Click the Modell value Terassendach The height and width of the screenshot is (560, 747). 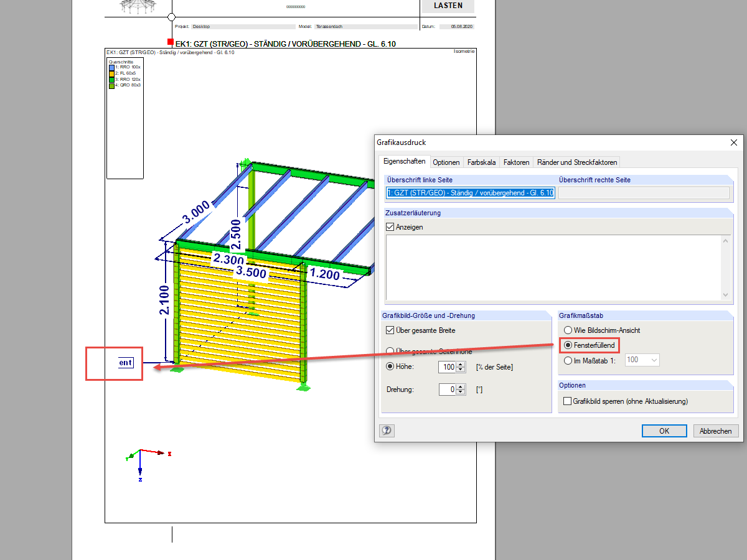coord(329,27)
